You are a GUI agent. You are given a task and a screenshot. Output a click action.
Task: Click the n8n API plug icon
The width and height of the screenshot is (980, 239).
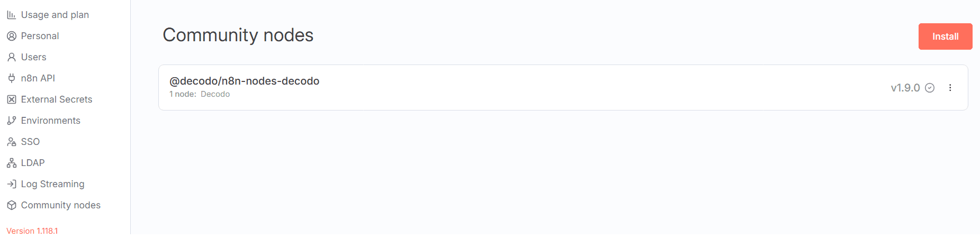click(11, 78)
